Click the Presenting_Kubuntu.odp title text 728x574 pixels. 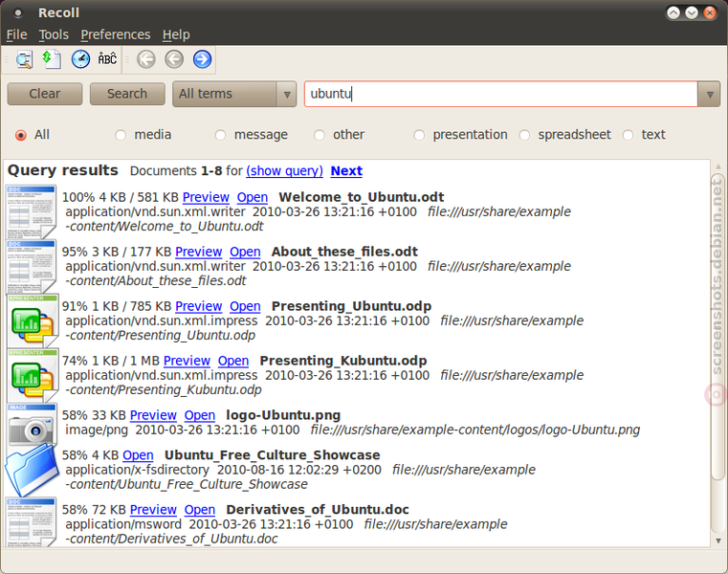coord(343,361)
